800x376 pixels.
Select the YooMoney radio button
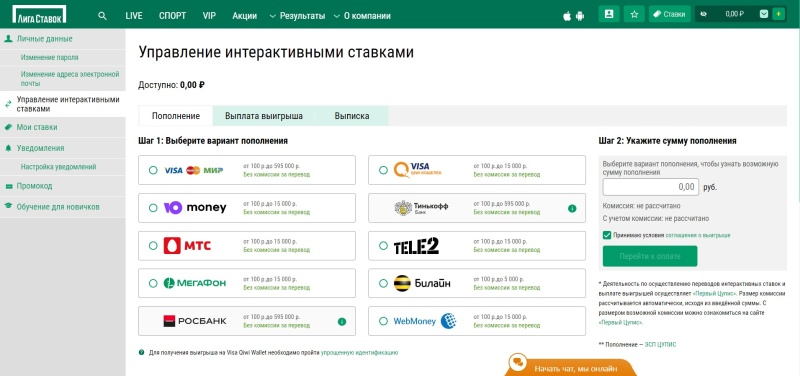pos(153,208)
